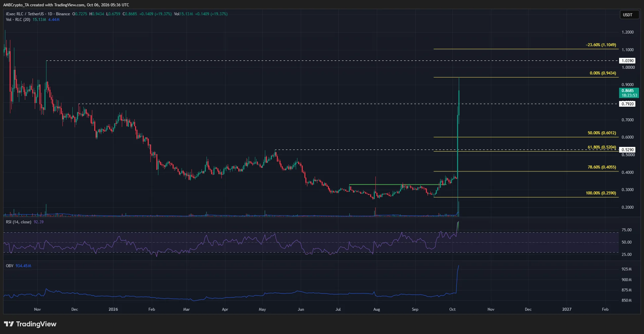Click the 0.5290 price level tag
Viewport: 644px width, 334px height.
click(x=628, y=150)
